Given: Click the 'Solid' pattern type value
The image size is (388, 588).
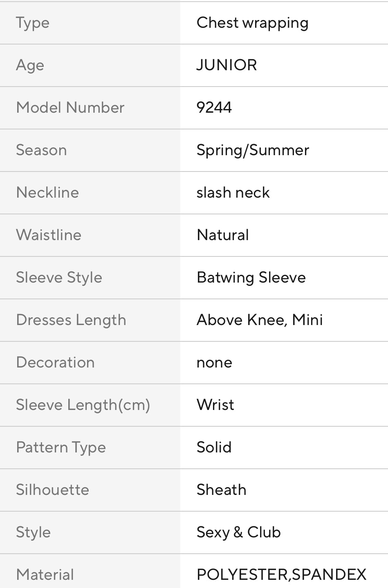Looking at the screenshot, I should 214,448.
